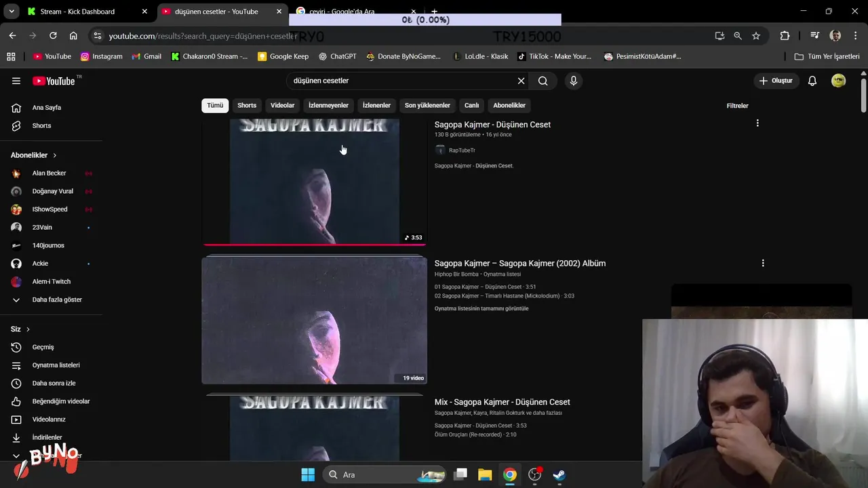
Task: Open the 19 video playlist thumbnail
Action: [x=314, y=321]
